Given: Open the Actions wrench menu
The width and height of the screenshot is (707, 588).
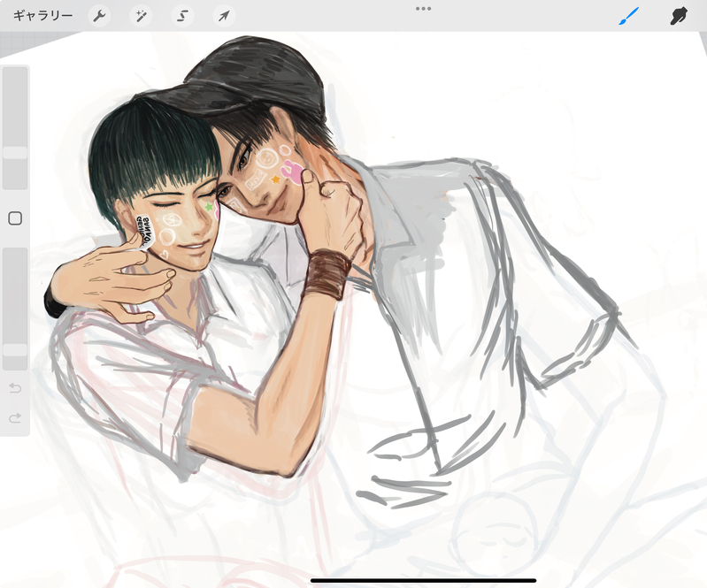Looking at the screenshot, I should tap(99, 16).
